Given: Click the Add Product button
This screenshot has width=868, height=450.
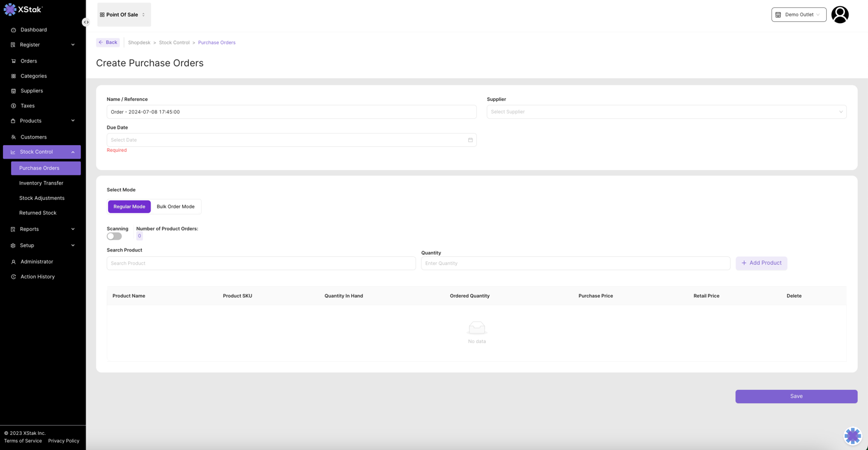Looking at the screenshot, I should point(761,263).
